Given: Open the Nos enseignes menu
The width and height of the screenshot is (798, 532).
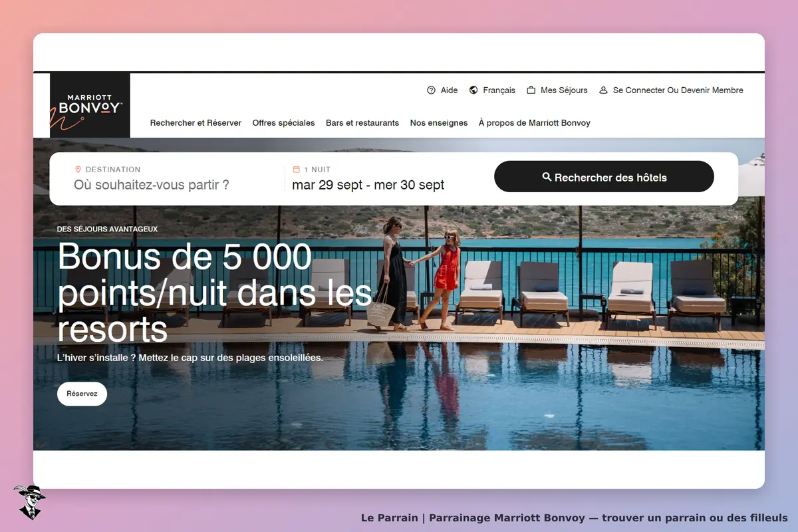Looking at the screenshot, I should pyautogui.click(x=439, y=123).
